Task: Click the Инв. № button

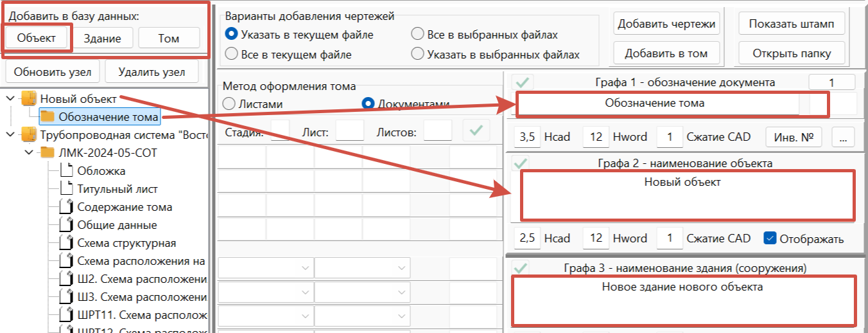Action: coord(794,136)
